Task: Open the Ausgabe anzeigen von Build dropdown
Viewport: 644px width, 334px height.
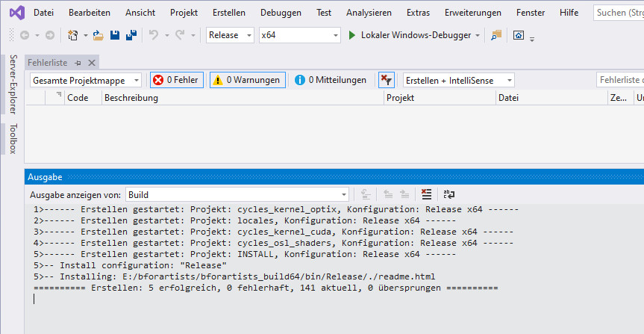Action: coord(237,194)
